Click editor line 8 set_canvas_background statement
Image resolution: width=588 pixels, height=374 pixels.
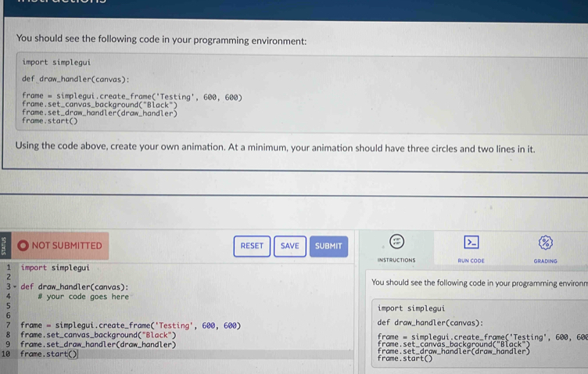pyautogui.click(x=99, y=335)
